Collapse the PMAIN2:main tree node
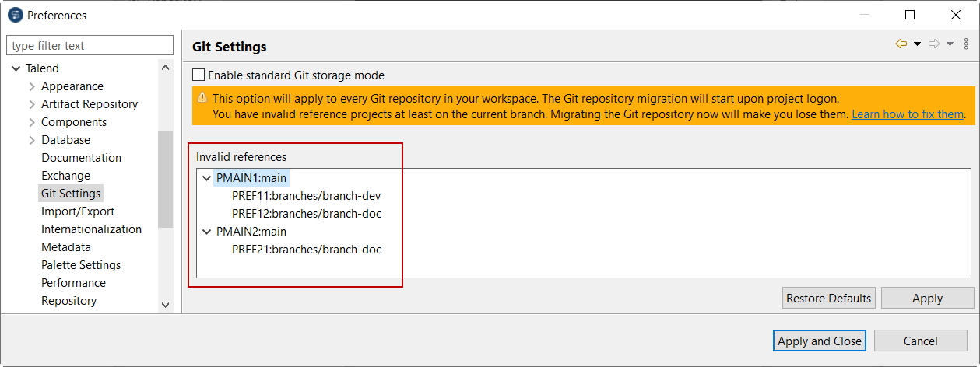This screenshot has height=367, width=980. (206, 232)
